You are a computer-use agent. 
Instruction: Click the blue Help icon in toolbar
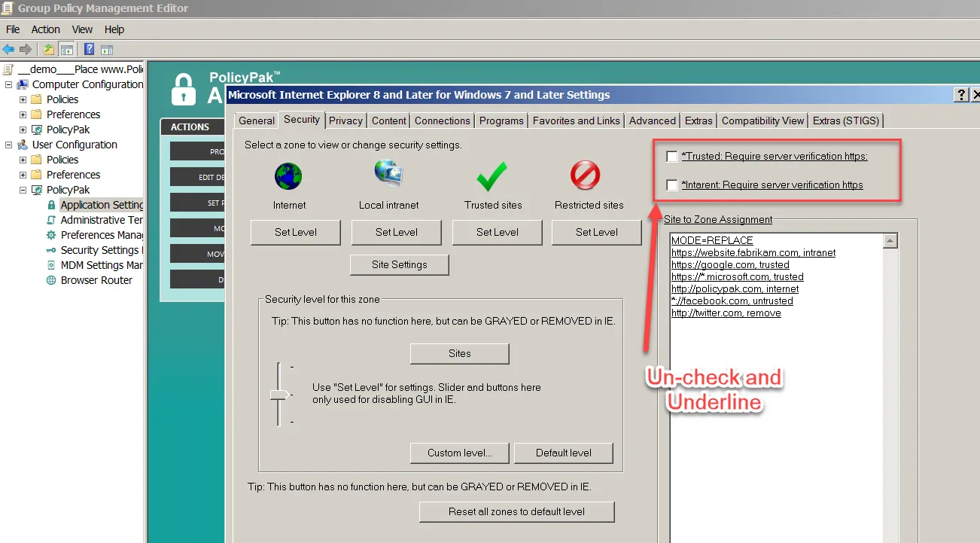tap(89, 50)
